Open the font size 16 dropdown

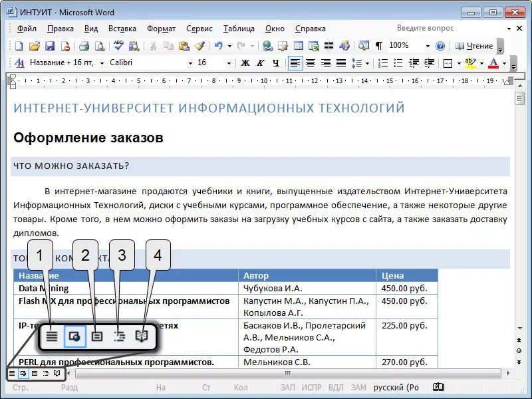pyautogui.click(x=229, y=63)
